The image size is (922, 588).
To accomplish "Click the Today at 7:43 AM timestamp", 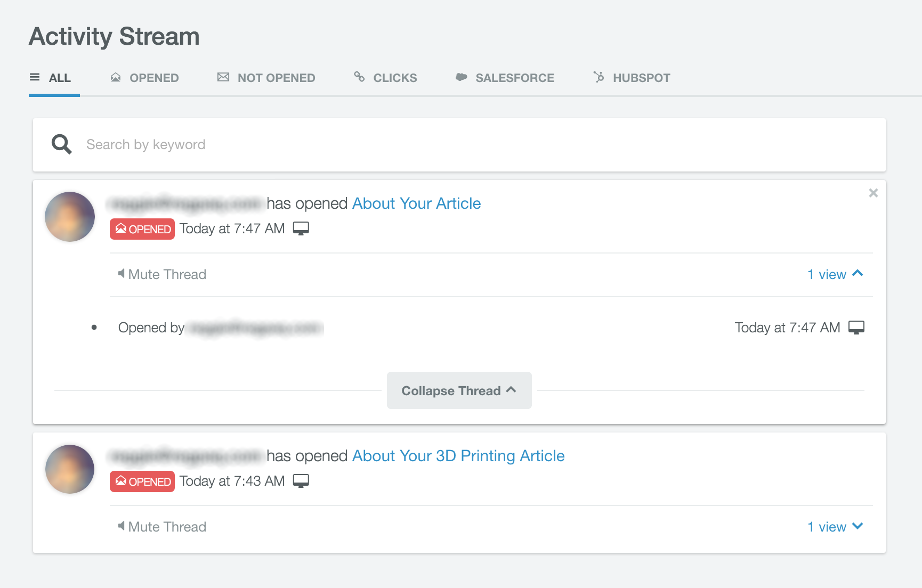I will [x=232, y=481].
